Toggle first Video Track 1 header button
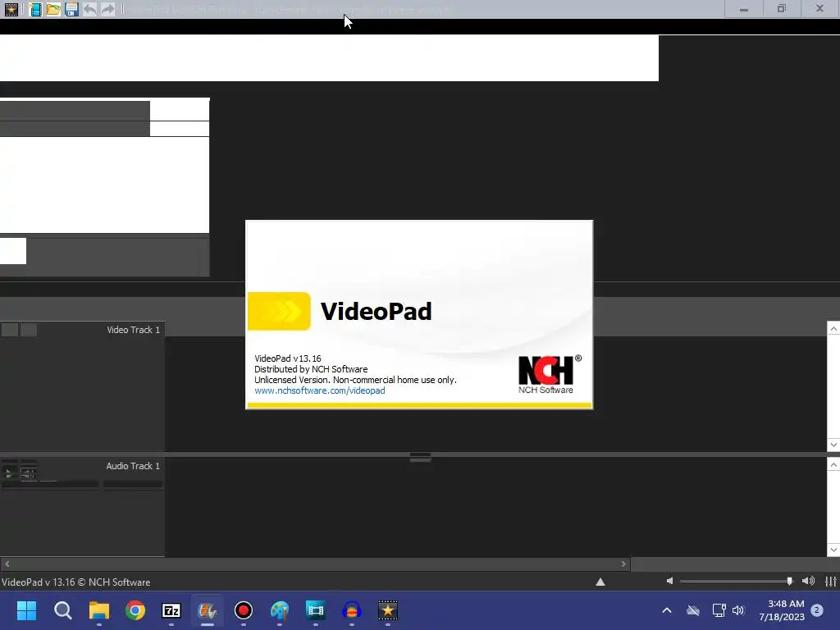This screenshot has width=840, height=630. tap(10, 330)
